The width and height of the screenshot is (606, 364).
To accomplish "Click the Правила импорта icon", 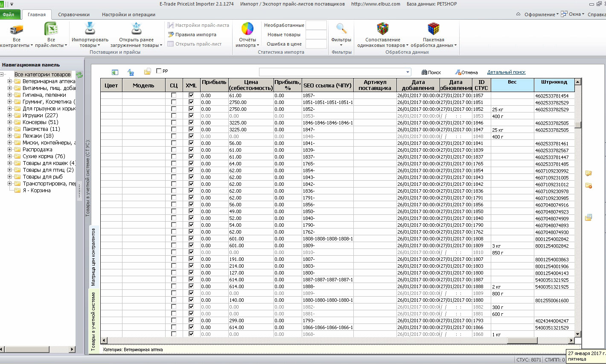I will coord(171,35).
